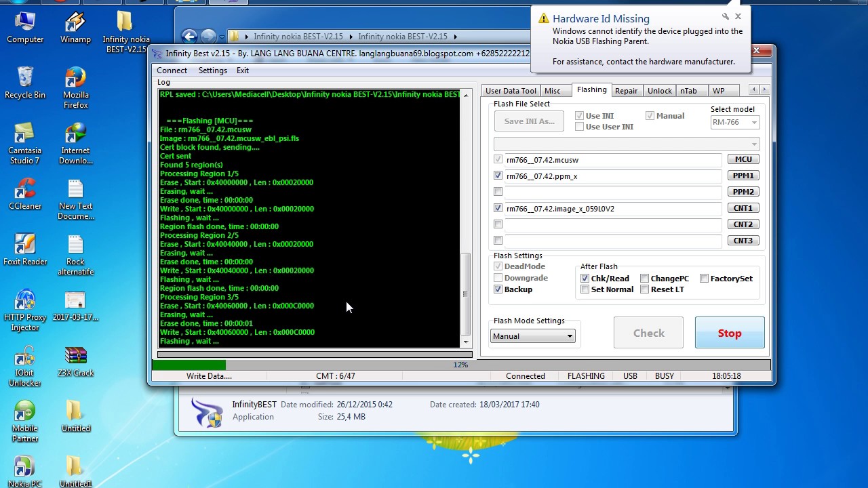This screenshot has width=868, height=488.
Task: Launch Mobile Partner desktop icon
Action: point(25,421)
